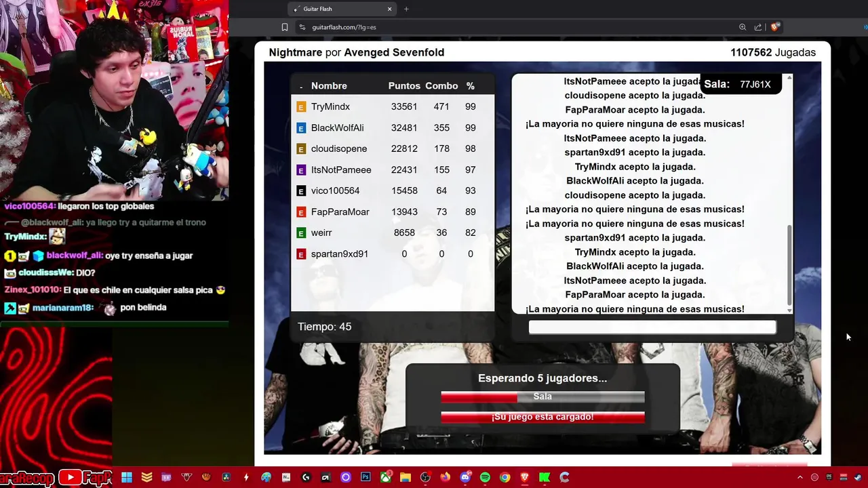Image resolution: width=868 pixels, height=488 pixels.
Task: Click the chat message input field
Action: pos(652,327)
